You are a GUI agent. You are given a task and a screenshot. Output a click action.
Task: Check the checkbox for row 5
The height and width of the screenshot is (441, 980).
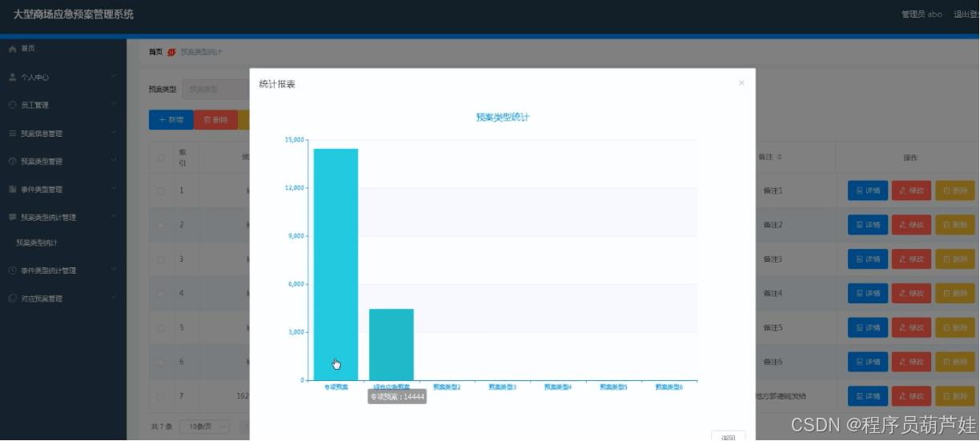pyautogui.click(x=161, y=328)
